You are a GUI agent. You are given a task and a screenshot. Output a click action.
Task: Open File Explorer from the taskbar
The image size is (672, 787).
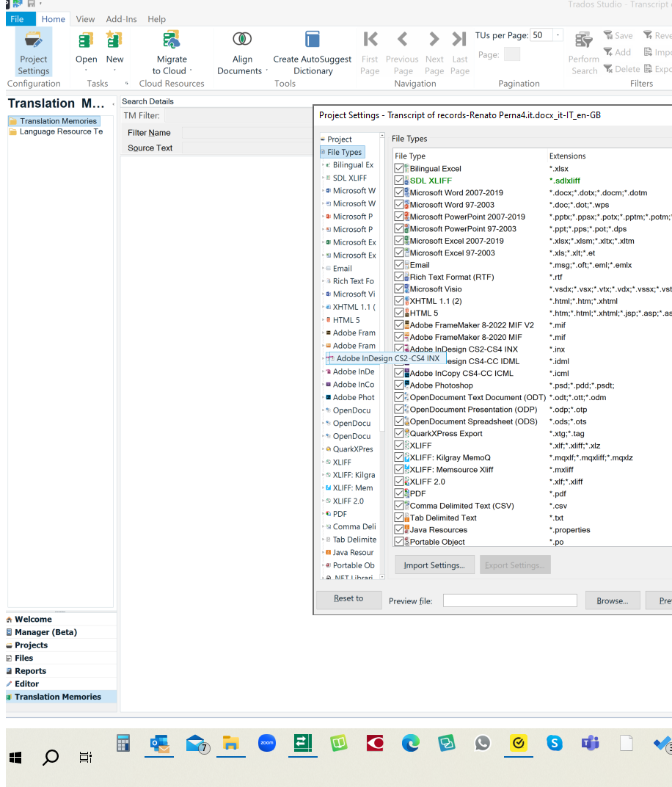[230, 744]
